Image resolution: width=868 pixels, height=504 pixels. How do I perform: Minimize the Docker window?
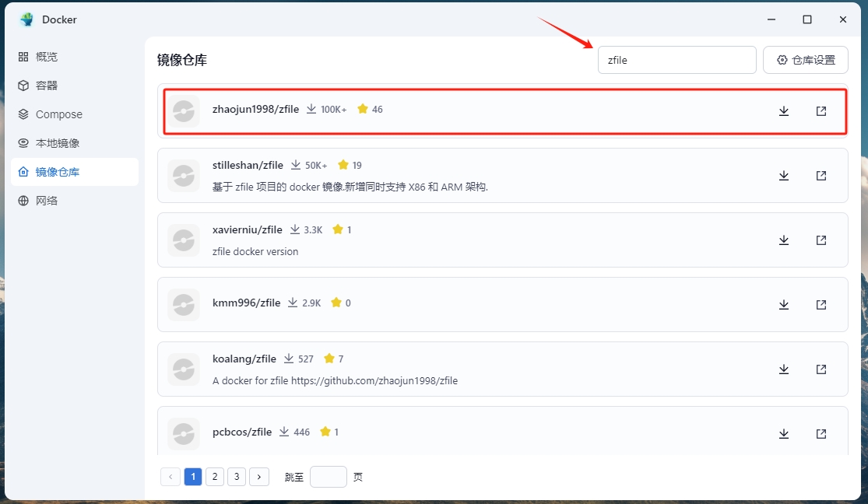point(771,19)
